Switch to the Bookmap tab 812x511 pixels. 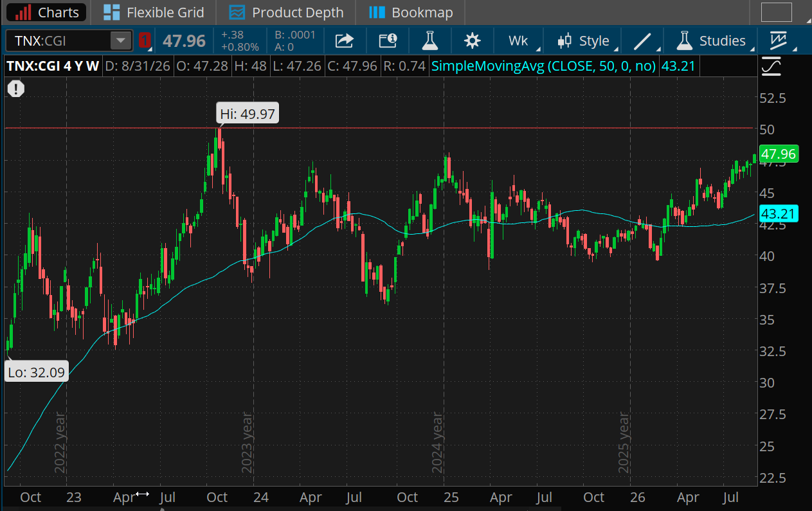click(x=412, y=12)
